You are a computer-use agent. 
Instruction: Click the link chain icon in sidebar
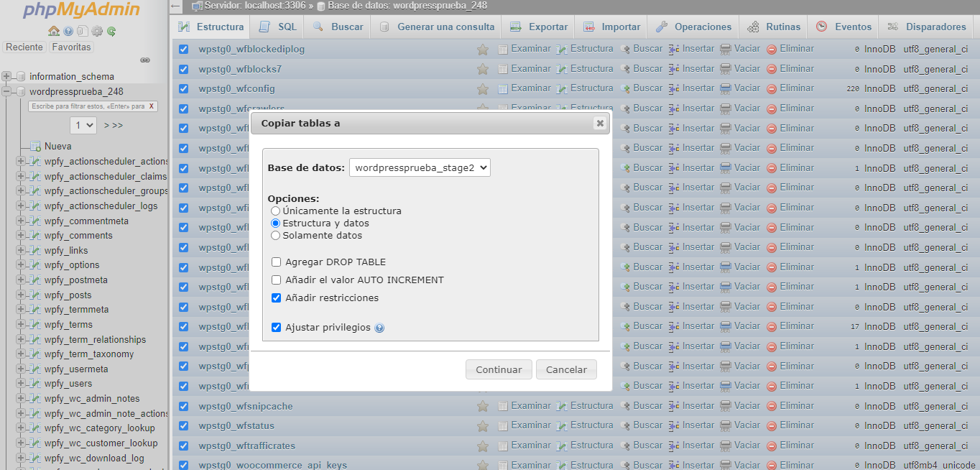pyautogui.click(x=144, y=60)
